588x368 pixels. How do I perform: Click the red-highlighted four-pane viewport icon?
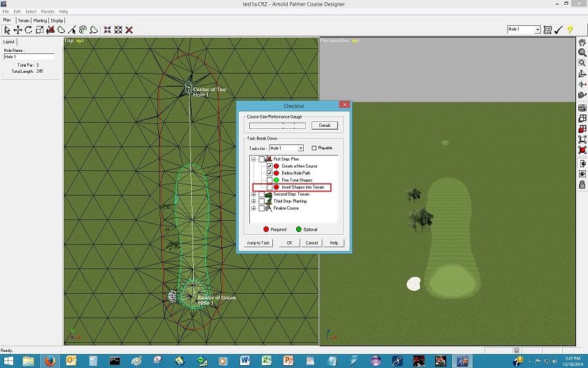(582, 129)
